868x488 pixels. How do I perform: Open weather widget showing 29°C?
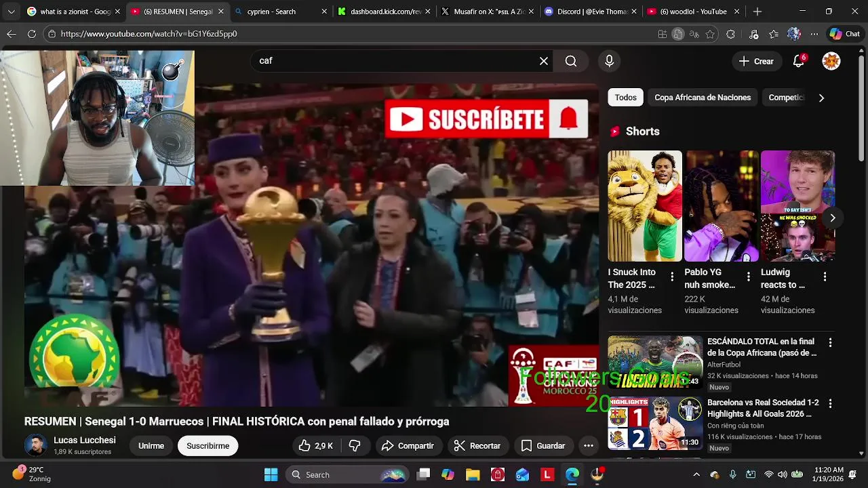(x=31, y=474)
